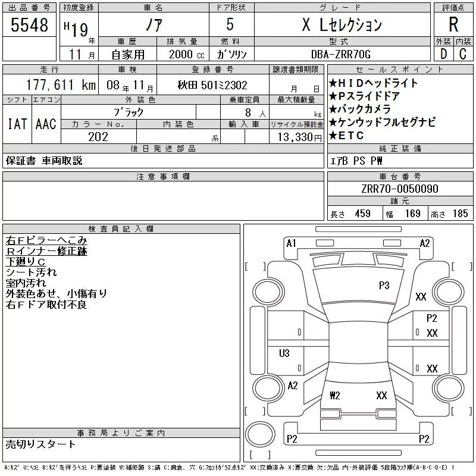Click the model code DBA-ZRR70G
The height and width of the screenshot is (476, 476).
(x=342, y=54)
